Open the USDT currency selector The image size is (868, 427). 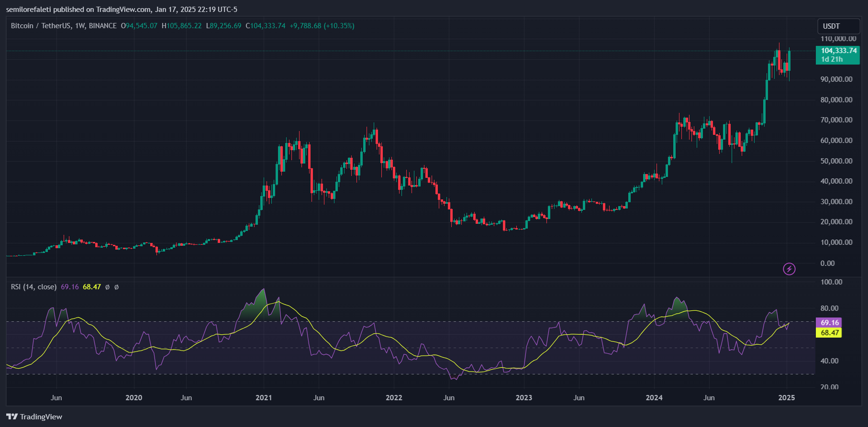838,26
